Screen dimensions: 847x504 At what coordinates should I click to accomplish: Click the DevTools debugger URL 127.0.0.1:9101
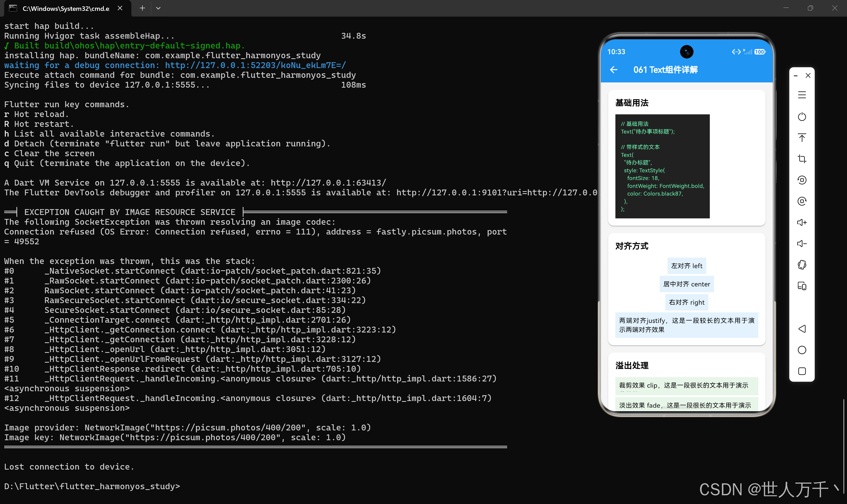point(497,192)
